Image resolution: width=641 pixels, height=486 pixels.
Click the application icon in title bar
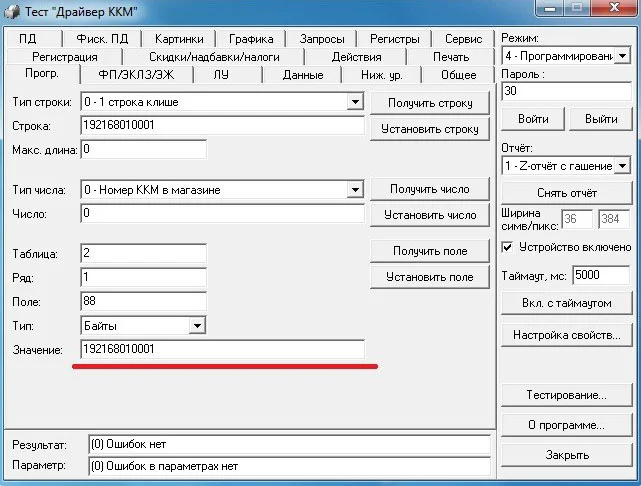click(x=12, y=11)
